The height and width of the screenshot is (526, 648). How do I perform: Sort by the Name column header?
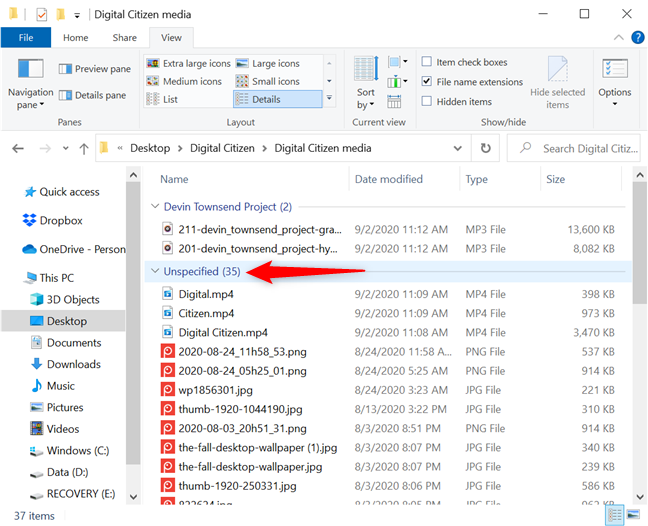pos(247,179)
